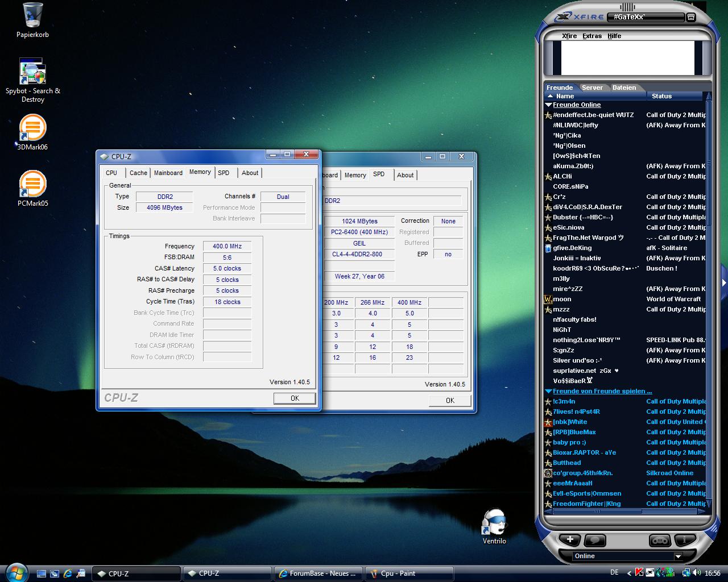This screenshot has width=728, height=582.
Task: Click the Xfire gamepad games button
Action: 660,539
